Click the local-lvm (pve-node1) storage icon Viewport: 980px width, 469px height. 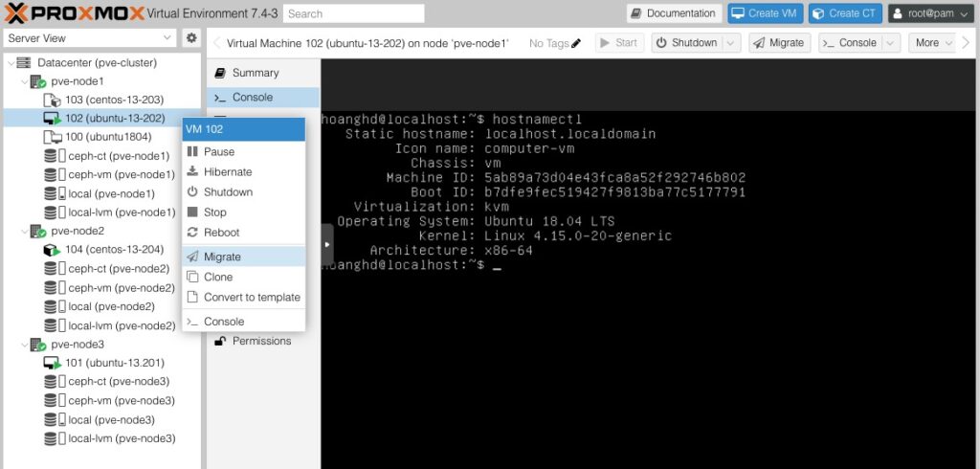[55, 212]
